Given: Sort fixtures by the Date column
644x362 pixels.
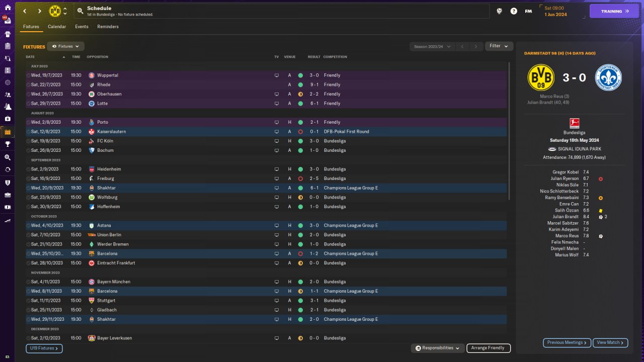Looking at the screenshot, I should 45,57.
